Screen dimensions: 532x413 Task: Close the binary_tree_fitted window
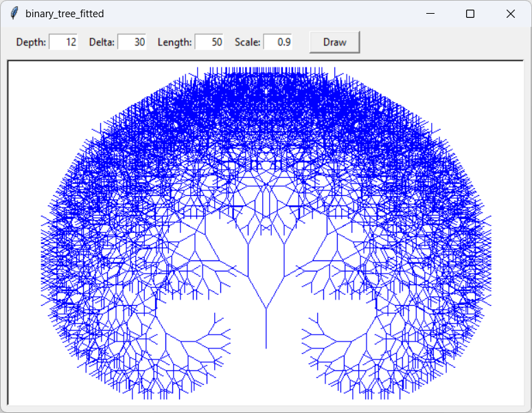510,14
